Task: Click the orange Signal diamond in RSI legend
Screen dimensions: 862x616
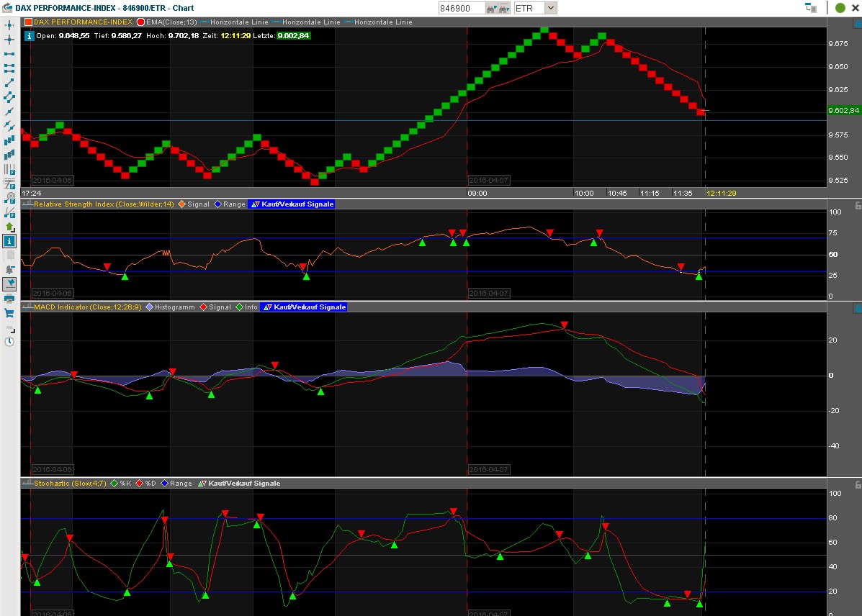Action: (x=183, y=204)
